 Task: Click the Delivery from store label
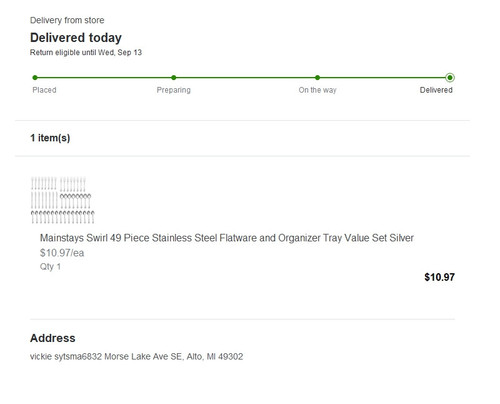coord(67,20)
